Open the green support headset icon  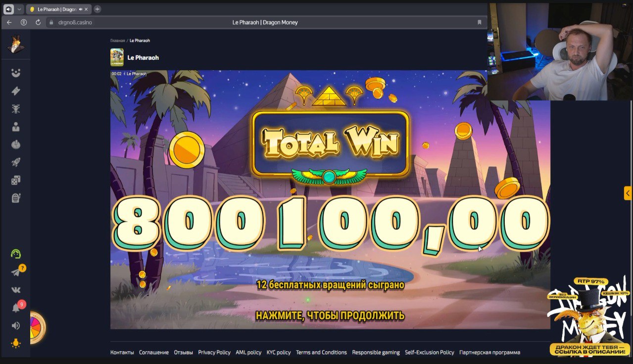[x=16, y=254]
